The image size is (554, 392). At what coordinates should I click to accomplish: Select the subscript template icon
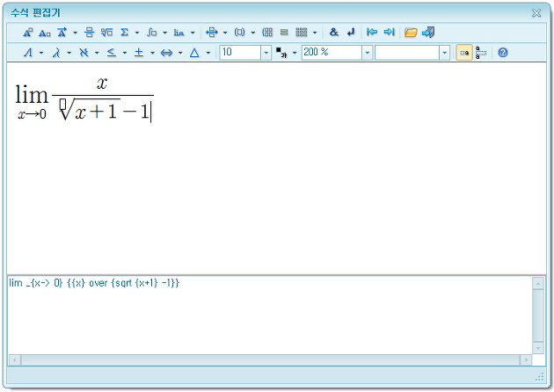point(45,33)
